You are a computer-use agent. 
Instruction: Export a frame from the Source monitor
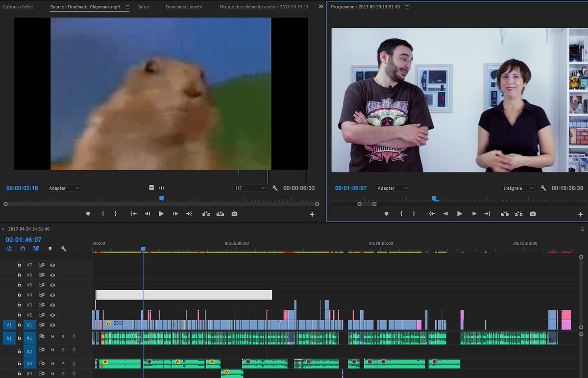pos(235,214)
